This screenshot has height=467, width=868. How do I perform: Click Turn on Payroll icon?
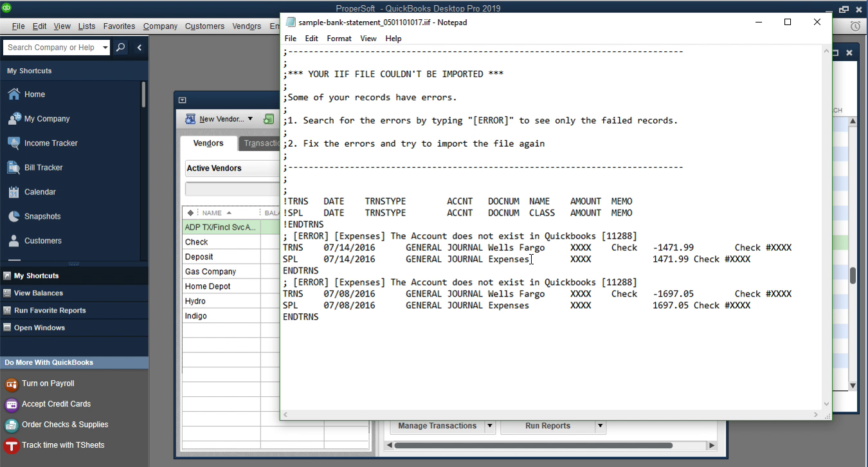tap(11, 384)
